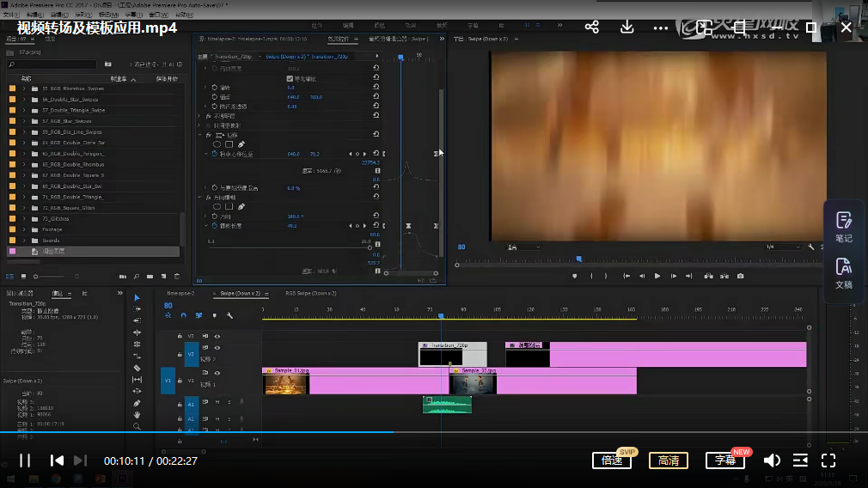The height and width of the screenshot is (488, 868).
Task: Expand the 55_RGB_Rhombus_Swipes bin
Action: [24, 88]
